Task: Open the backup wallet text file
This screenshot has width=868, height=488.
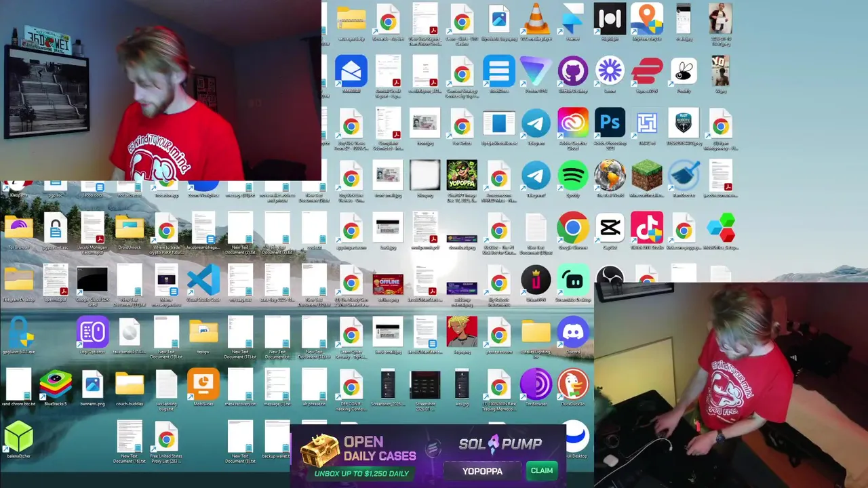Action: [277, 436]
